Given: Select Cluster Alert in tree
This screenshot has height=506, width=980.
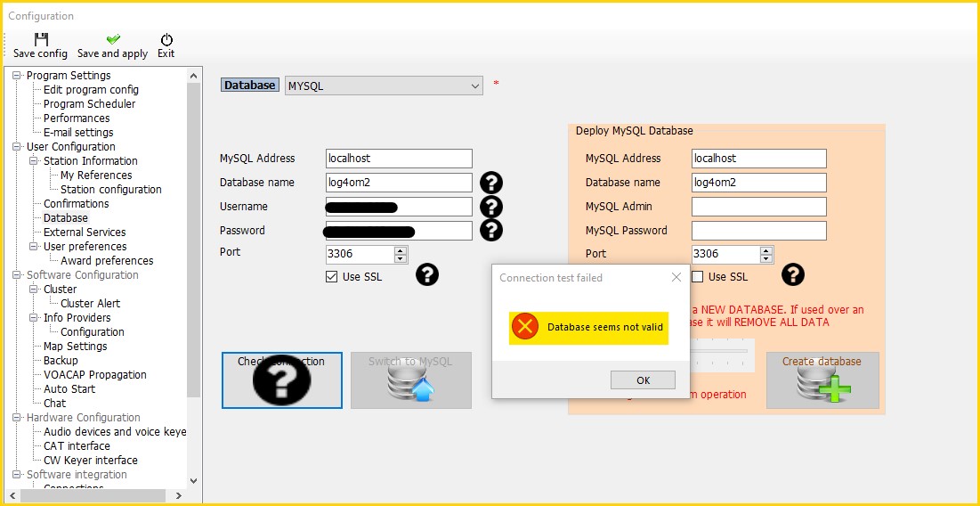Looking at the screenshot, I should coord(91,304).
